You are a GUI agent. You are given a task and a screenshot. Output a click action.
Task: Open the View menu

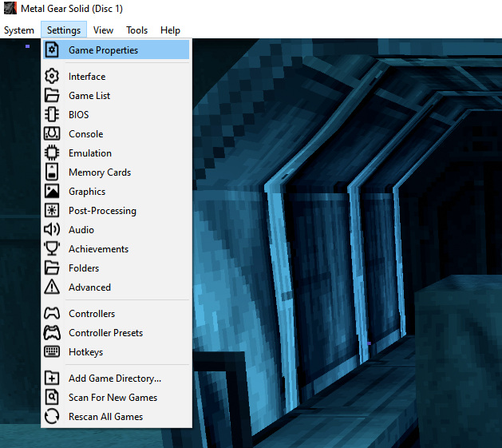(103, 30)
